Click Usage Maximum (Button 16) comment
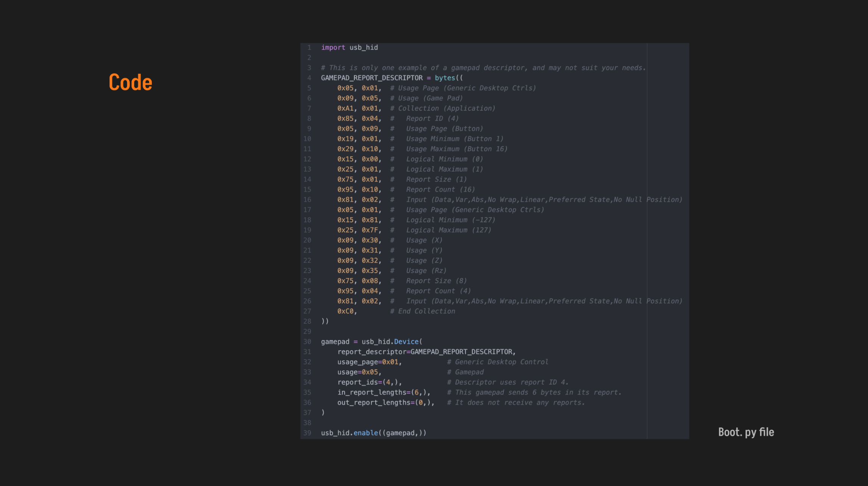This screenshot has width=868, height=486. click(x=456, y=149)
